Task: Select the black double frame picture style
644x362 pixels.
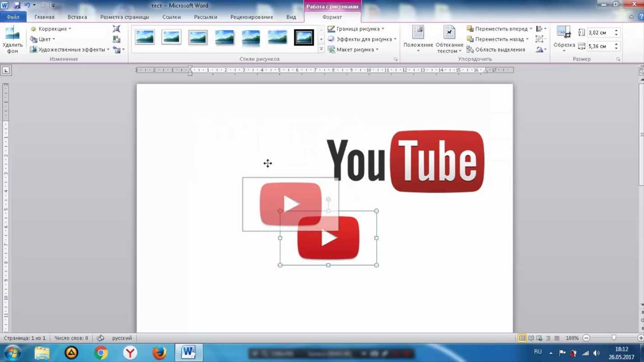Action: pos(304,37)
